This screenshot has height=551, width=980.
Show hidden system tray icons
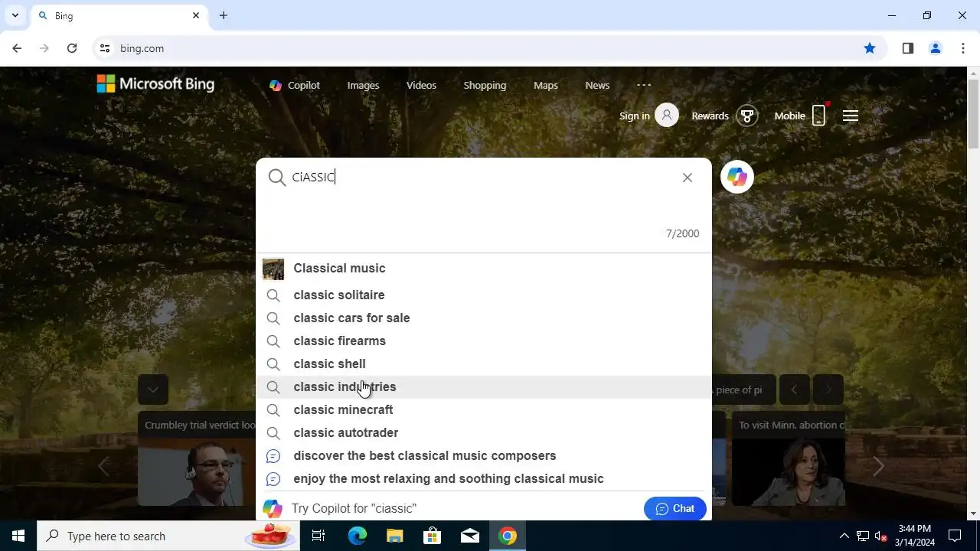(844, 536)
